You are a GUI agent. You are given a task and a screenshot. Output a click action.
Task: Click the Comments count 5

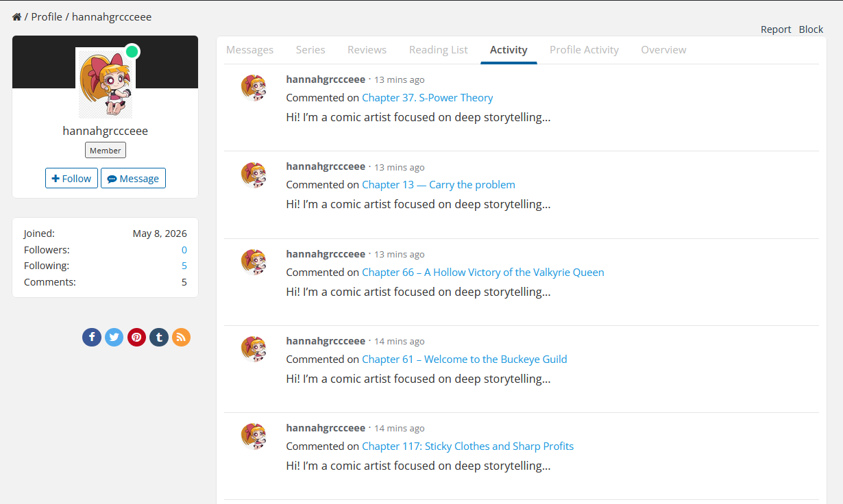[x=184, y=282]
